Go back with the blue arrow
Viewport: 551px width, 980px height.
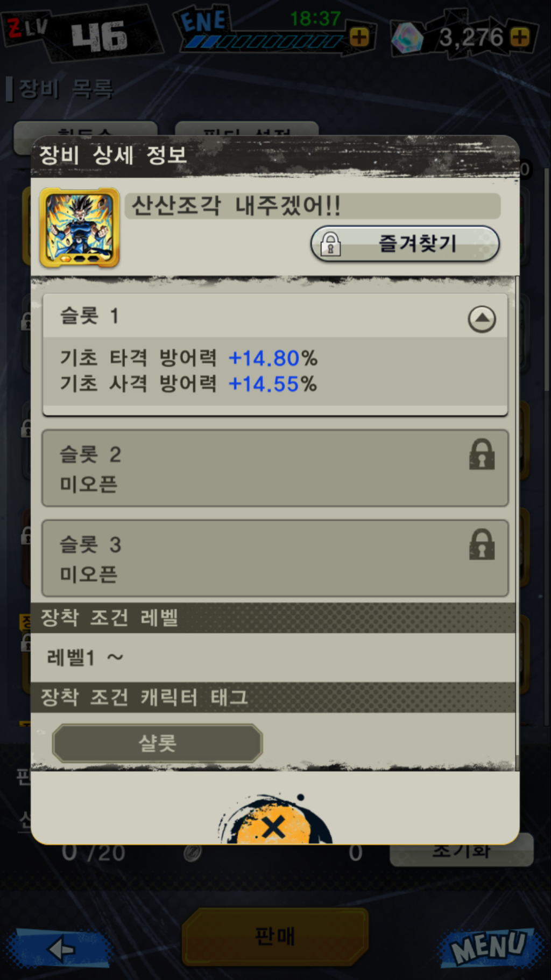pos(60,949)
